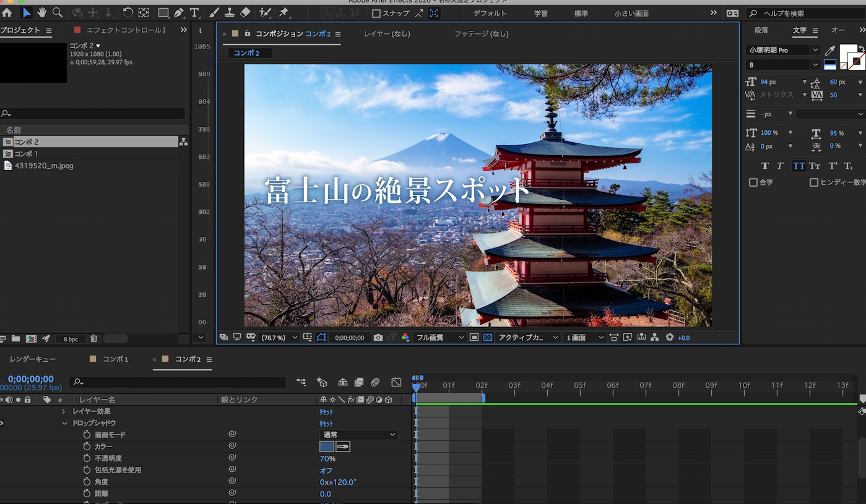
Task: Toggle stopwatch for 角度 property
Action: 87,482
